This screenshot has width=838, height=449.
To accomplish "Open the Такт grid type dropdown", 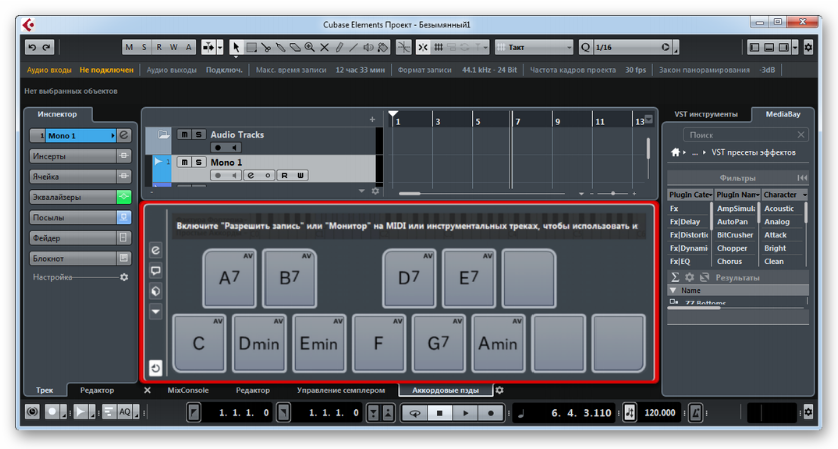I will (535, 47).
